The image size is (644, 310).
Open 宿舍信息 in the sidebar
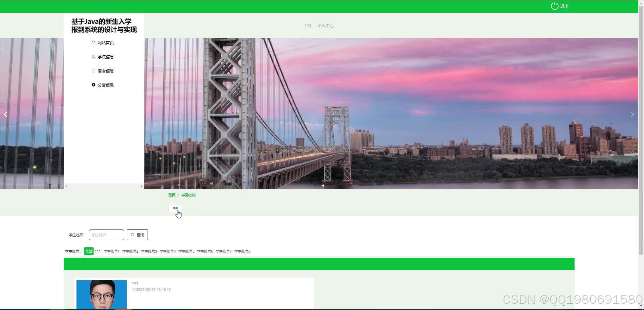tap(106, 71)
